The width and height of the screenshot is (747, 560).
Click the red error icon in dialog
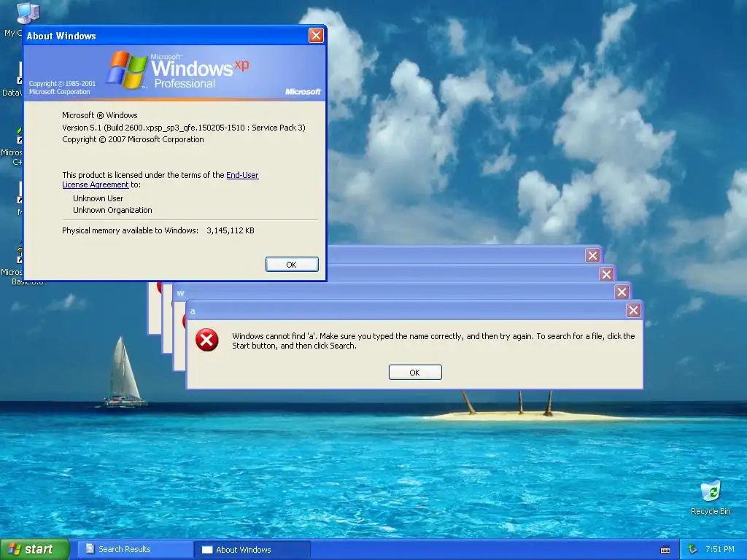coord(206,340)
